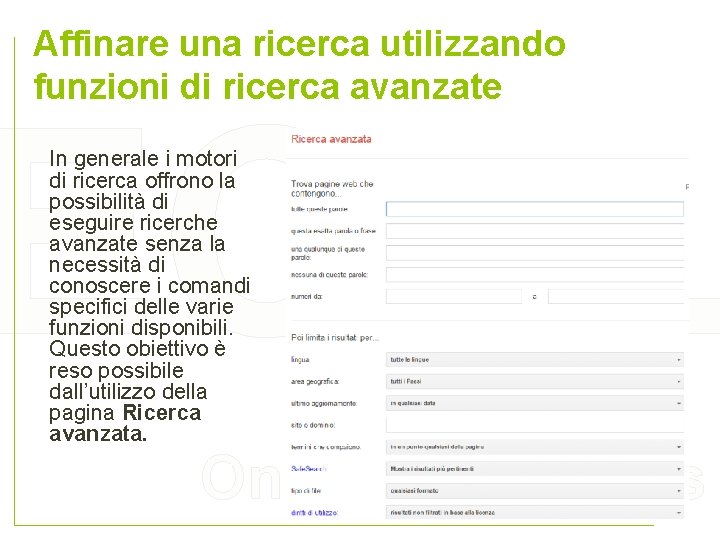Screen dimensions: 720x540
Task: Open the 'lingua' dropdown
Action: tap(534, 360)
